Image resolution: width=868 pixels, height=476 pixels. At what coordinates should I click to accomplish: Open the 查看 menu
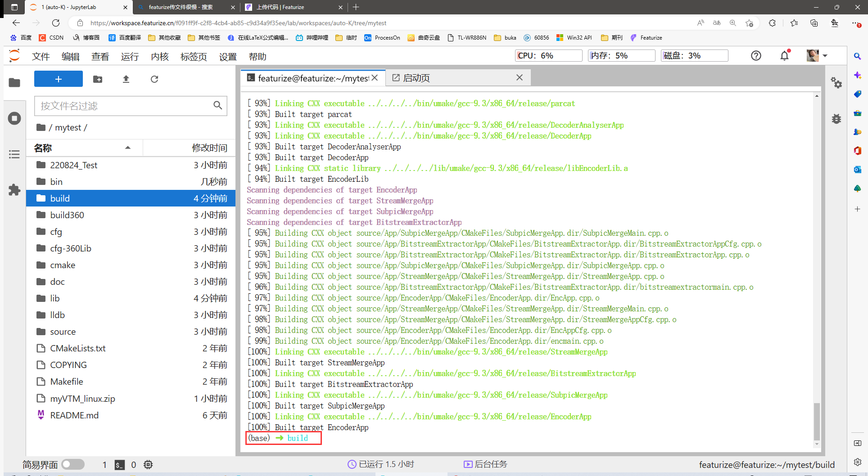[100, 56]
